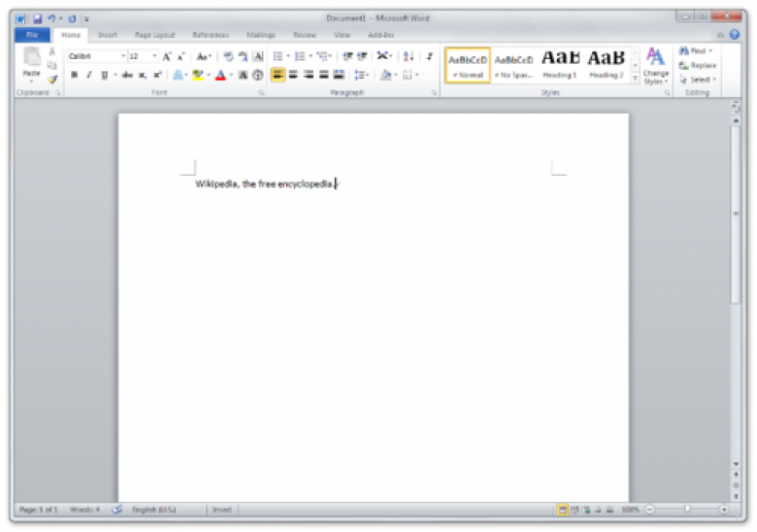Switch to Draft view in status bar
The width and height of the screenshot is (757, 532).
[x=609, y=510]
